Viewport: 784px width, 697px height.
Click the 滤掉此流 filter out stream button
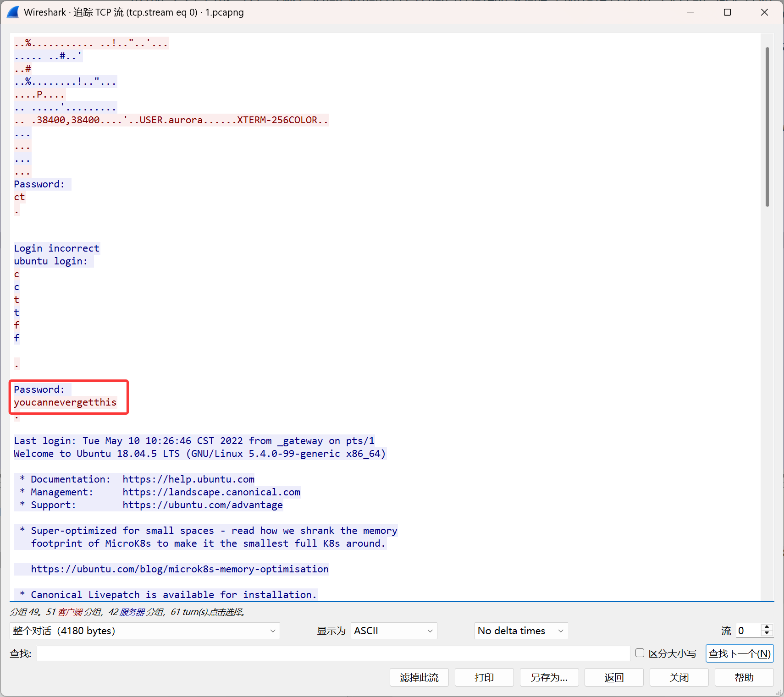(419, 677)
